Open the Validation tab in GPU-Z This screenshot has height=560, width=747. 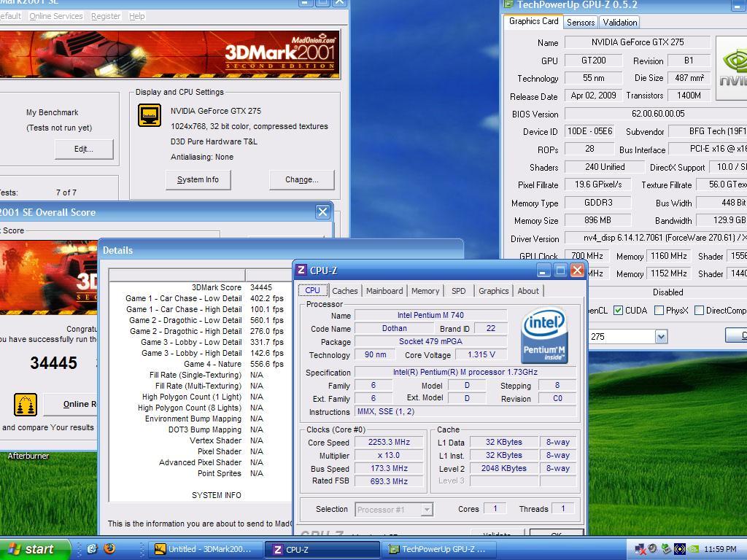pos(620,23)
